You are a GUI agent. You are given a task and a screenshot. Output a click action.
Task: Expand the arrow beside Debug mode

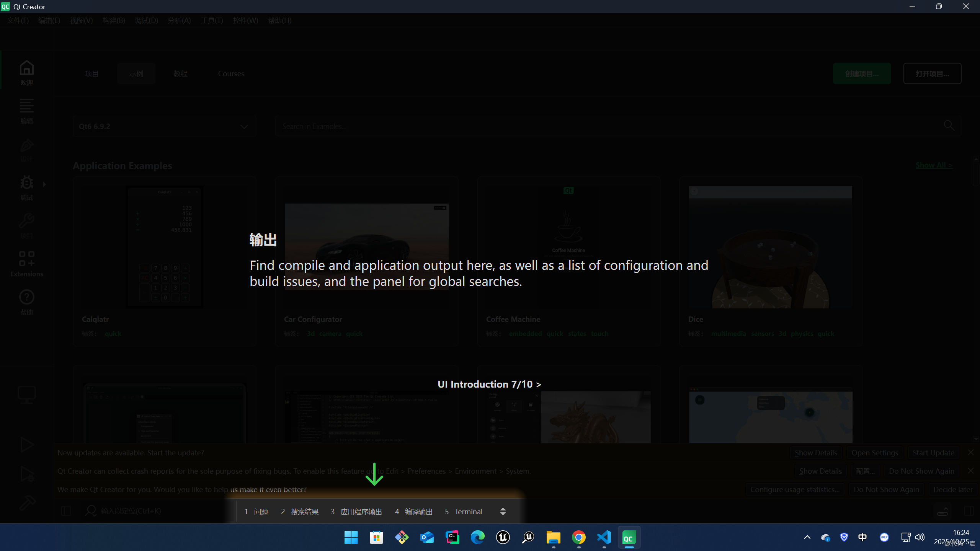click(x=45, y=184)
